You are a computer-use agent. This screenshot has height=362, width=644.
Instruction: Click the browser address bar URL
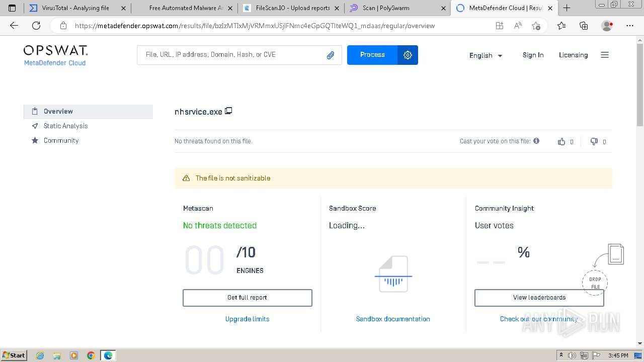(255, 26)
